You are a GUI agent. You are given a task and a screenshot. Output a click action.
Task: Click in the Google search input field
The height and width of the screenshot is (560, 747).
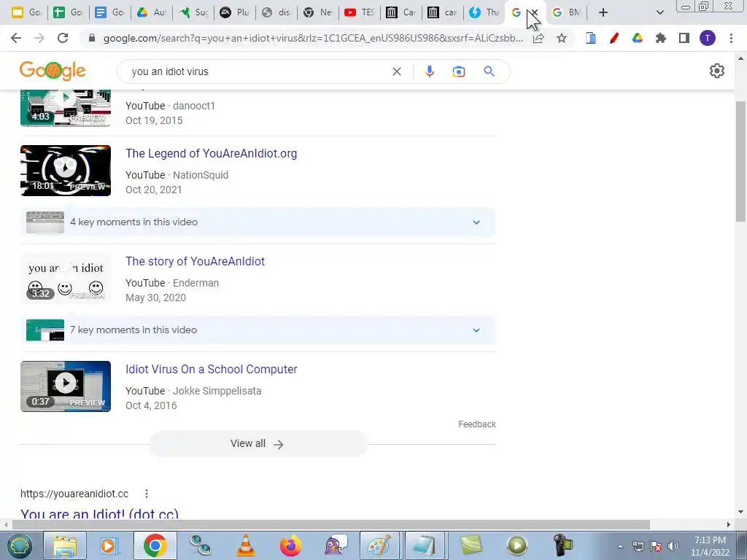[258, 71]
